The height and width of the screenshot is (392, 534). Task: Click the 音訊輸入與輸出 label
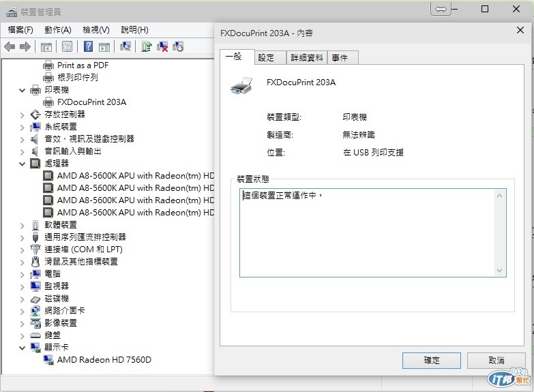(73, 151)
